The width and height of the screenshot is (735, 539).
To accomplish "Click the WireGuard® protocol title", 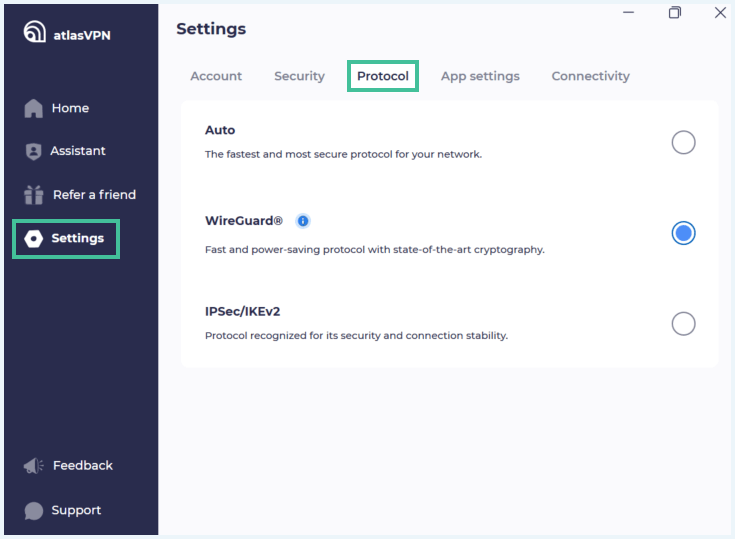I will tap(244, 221).
